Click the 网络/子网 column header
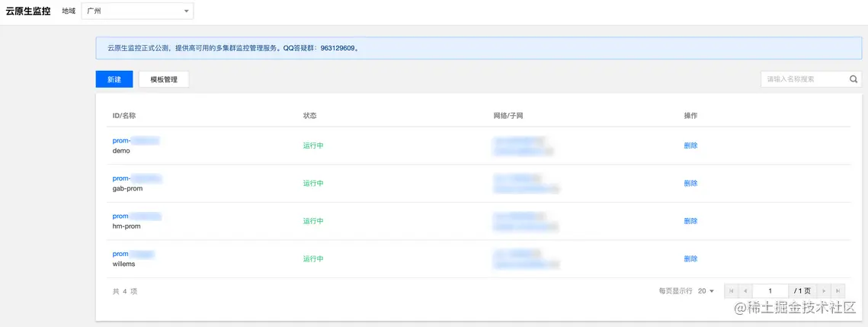This screenshot has height=327, width=868. pos(508,116)
